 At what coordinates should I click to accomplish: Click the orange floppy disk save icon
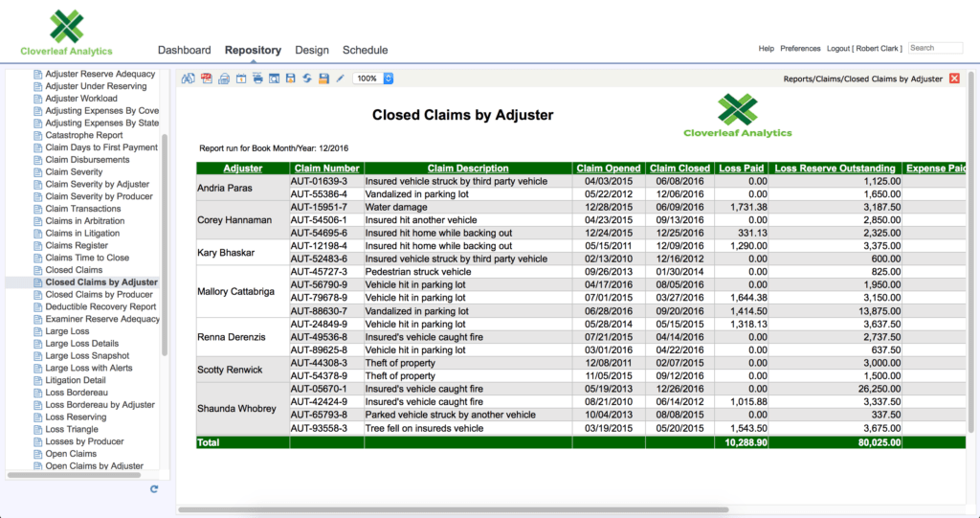tap(323, 79)
